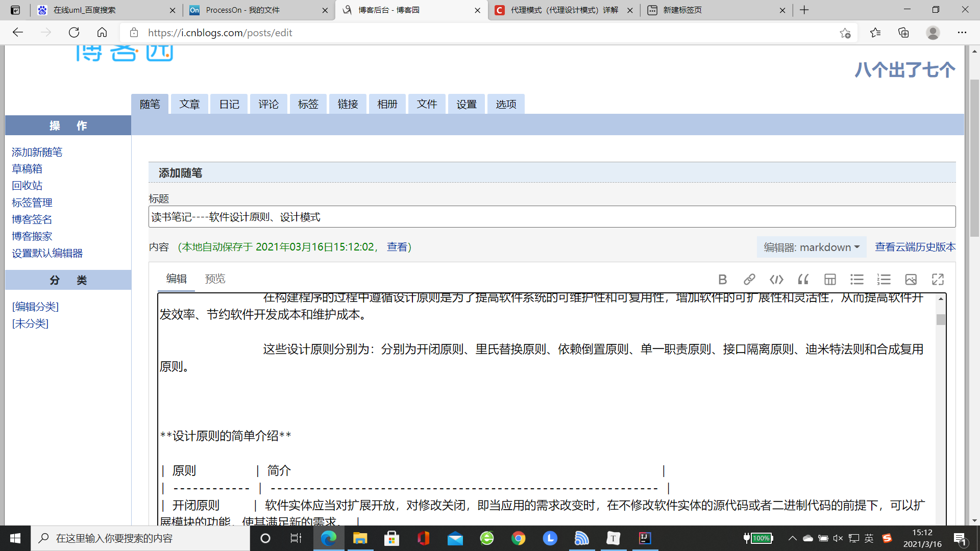Viewport: 980px width, 551px height.
Task: Insert a table via table icon
Action: pyautogui.click(x=830, y=279)
